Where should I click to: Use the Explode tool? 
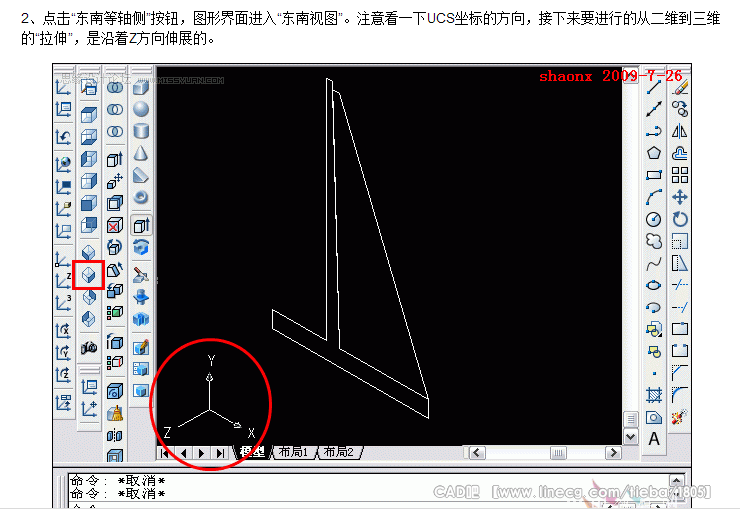pyautogui.click(x=680, y=417)
